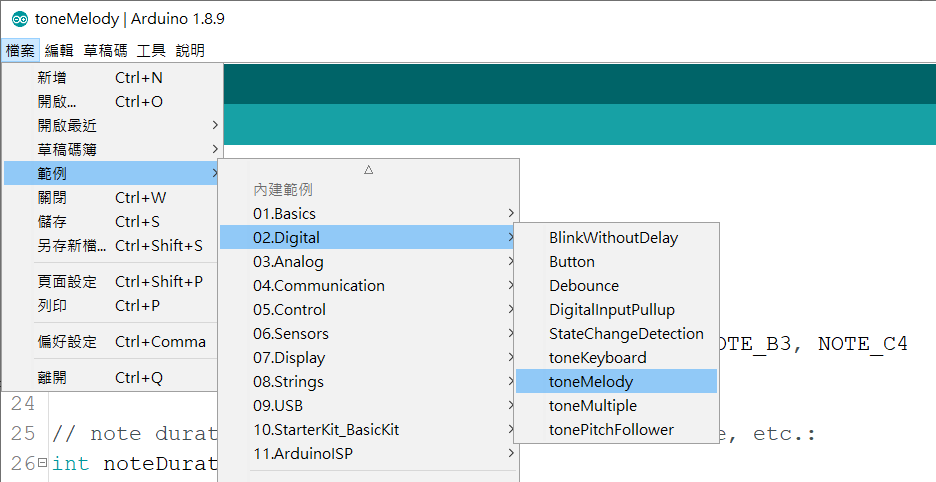Click line number 25 in the gutter

tap(23, 433)
